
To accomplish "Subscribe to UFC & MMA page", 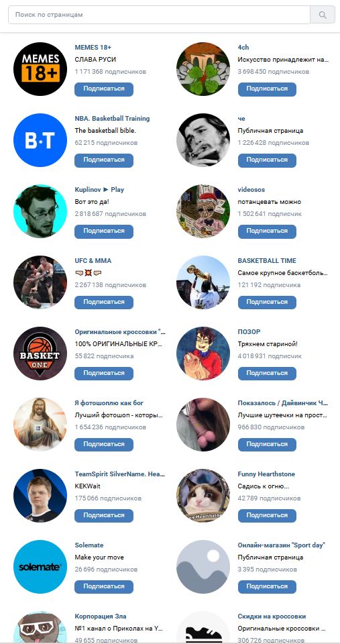I will pos(104,303).
